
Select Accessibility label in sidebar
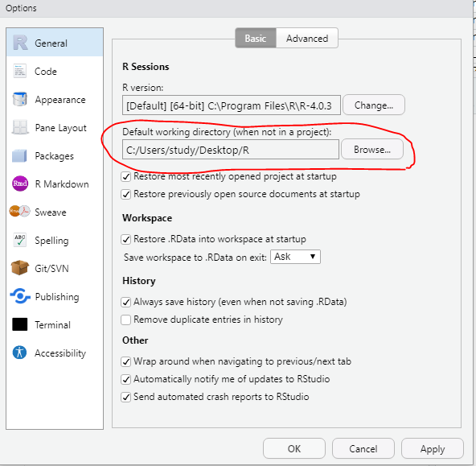(x=60, y=353)
